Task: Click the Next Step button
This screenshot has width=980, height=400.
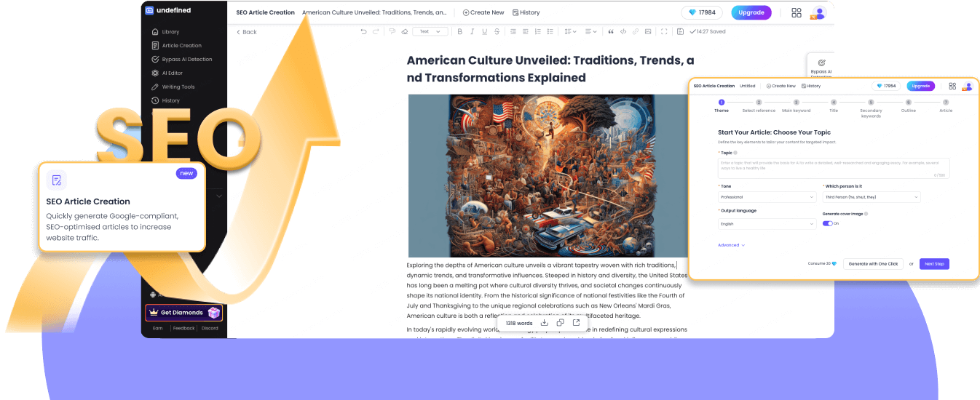Action: point(934,264)
